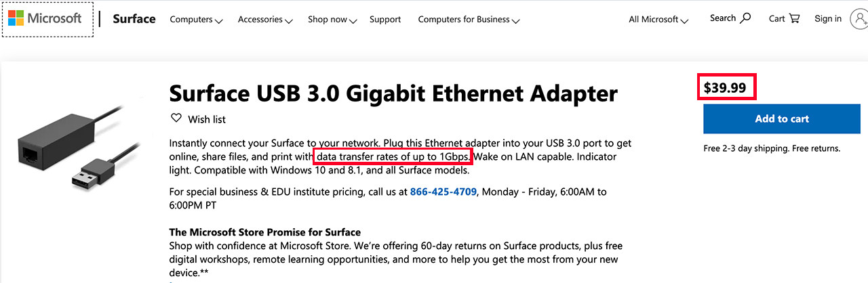The width and height of the screenshot is (868, 283).
Task: Click the account avatar icon
Action: click(859, 19)
